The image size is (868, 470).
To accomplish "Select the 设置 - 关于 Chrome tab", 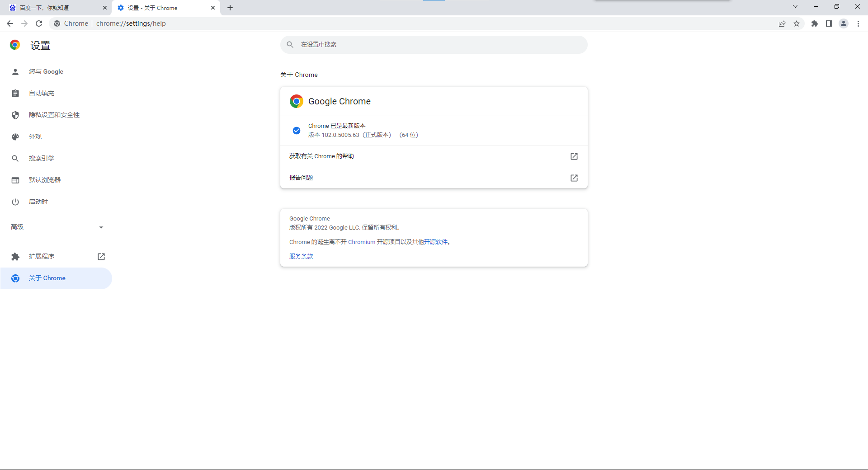I will tap(166, 8).
